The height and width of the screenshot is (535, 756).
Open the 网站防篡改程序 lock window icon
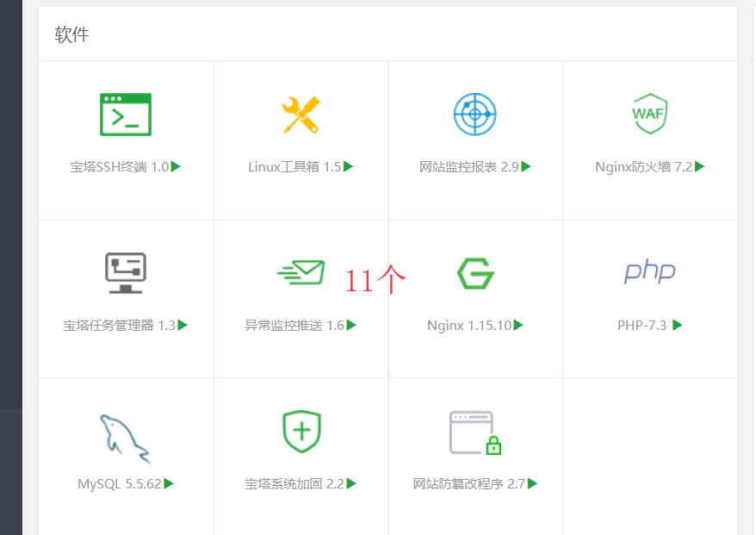tap(475, 432)
